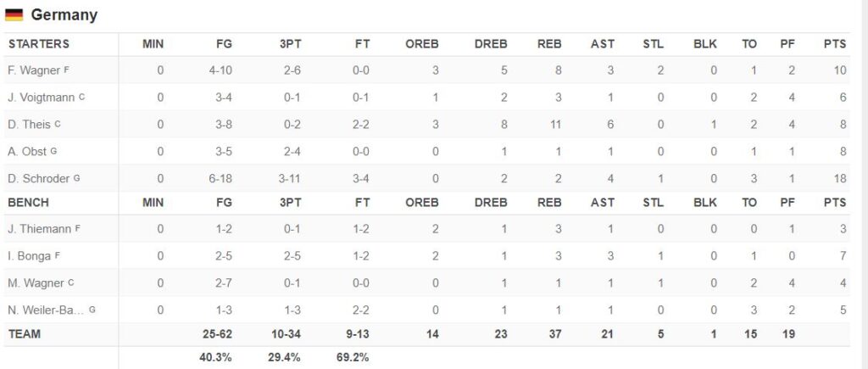
Task: Select J. Thiemann in bench list
Action: (x=40, y=229)
